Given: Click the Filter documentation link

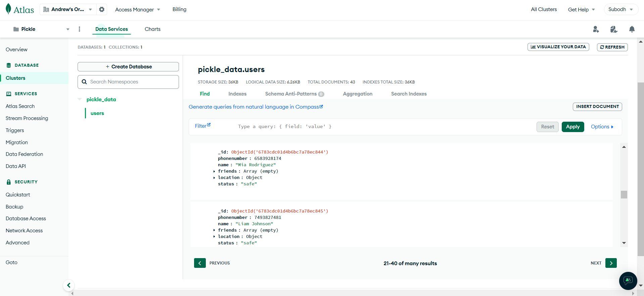Looking at the screenshot, I should click(x=202, y=126).
